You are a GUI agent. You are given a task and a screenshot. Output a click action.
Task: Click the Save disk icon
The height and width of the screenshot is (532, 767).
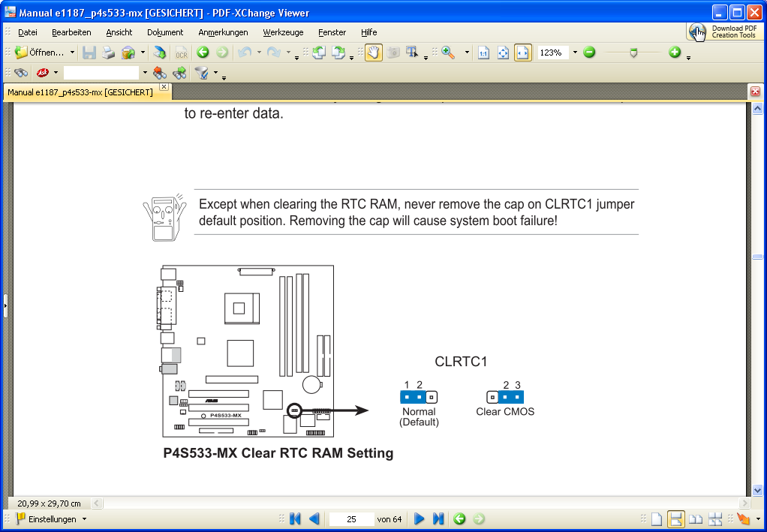pos(89,53)
